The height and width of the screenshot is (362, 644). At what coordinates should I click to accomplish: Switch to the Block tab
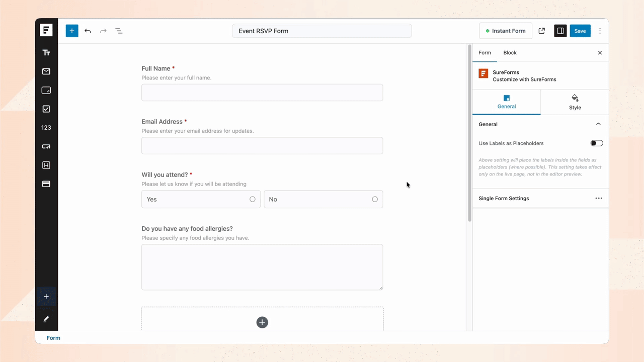(x=510, y=53)
